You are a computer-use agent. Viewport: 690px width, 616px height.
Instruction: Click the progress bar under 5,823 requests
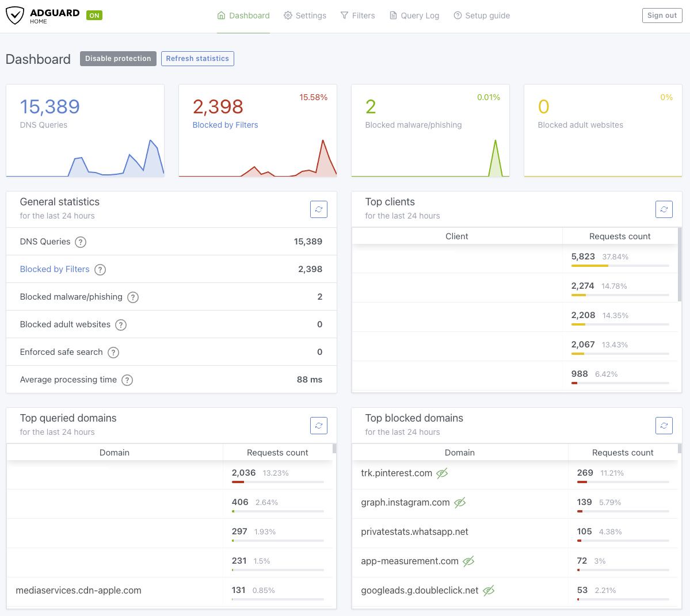pos(620,266)
